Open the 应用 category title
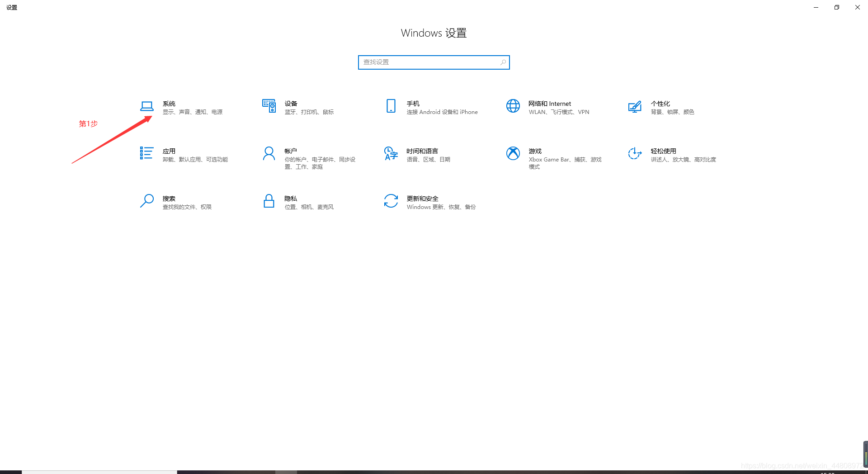Screen dimensions: 868x474 point(169,151)
